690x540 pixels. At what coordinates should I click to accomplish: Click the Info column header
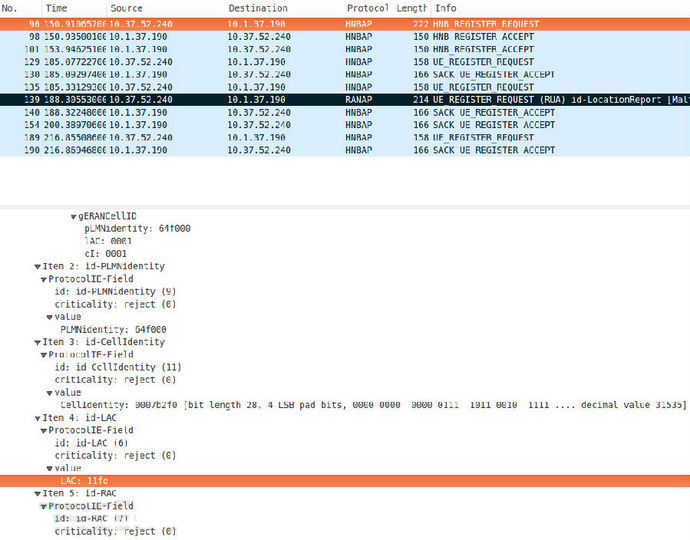pyautogui.click(x=561, y=8)
